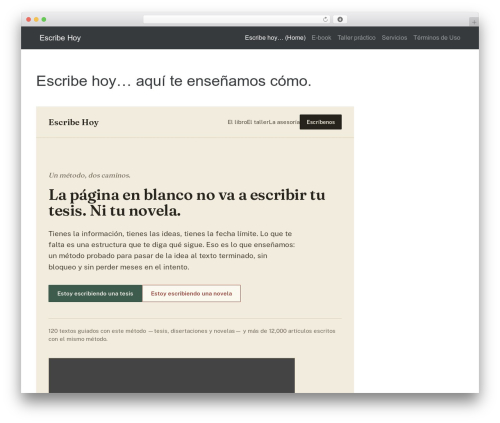Click the headline La página en blanco no va a escribir tu tesis
The image size is (500, 423).
(187, 203)
